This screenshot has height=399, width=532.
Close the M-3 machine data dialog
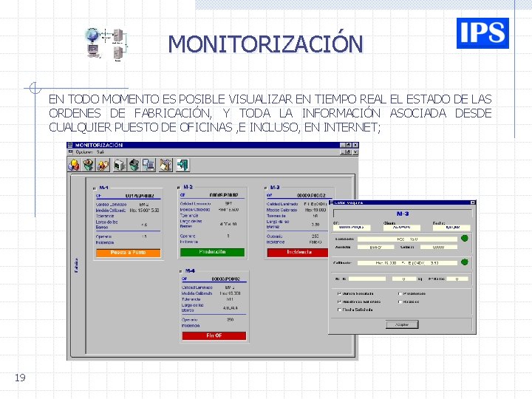(473, 202)
